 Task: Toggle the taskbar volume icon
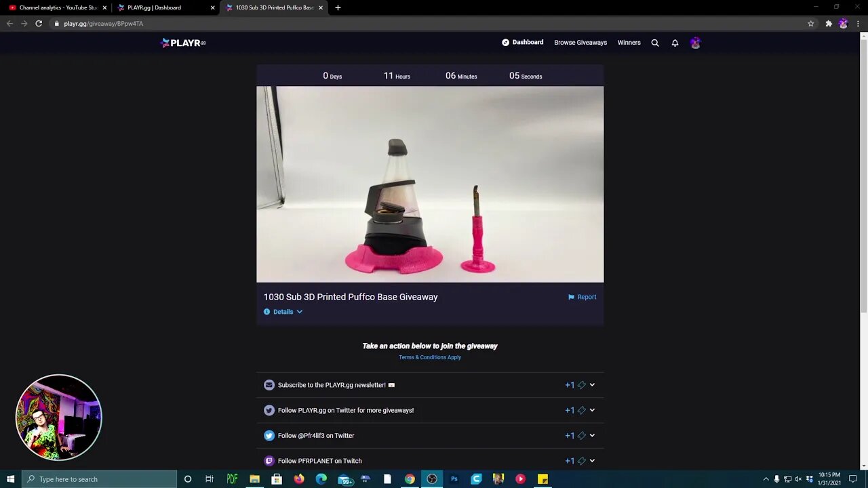798,479
